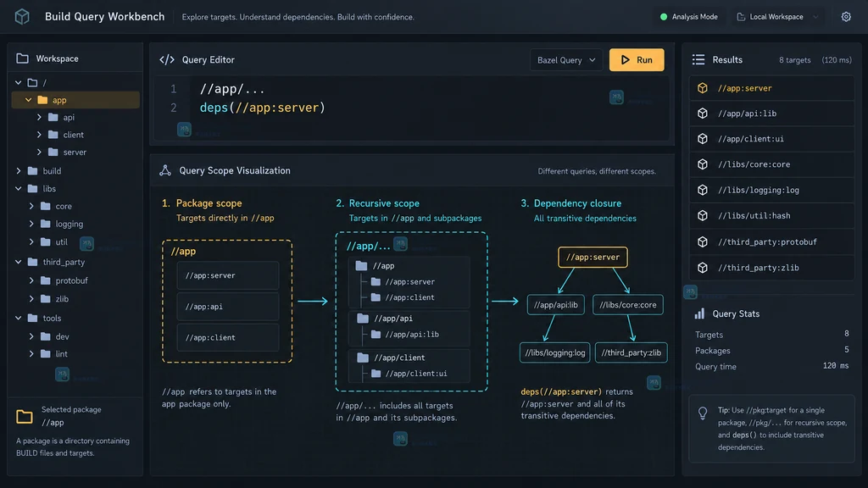Viewport: 868px width, 488px height.
Task: Click //app/client:ui in the Recursive scope tree
Action: (x=415, y=374)
